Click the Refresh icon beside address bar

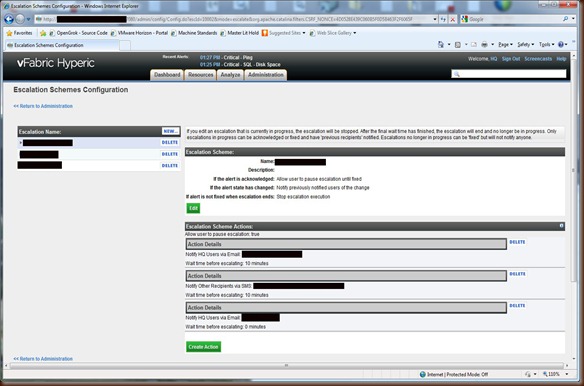(x=443, y=19)
